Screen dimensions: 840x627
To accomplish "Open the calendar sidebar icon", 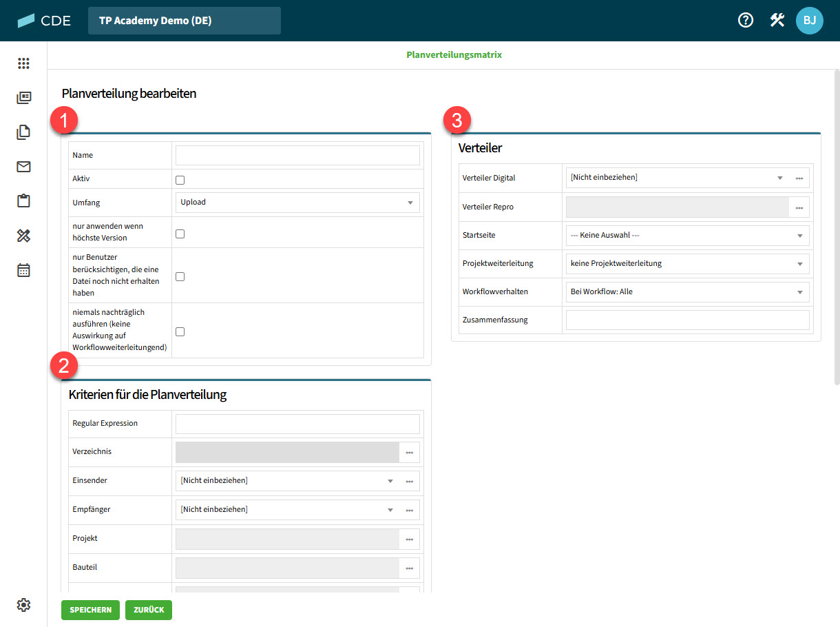I will coord(23,270).
